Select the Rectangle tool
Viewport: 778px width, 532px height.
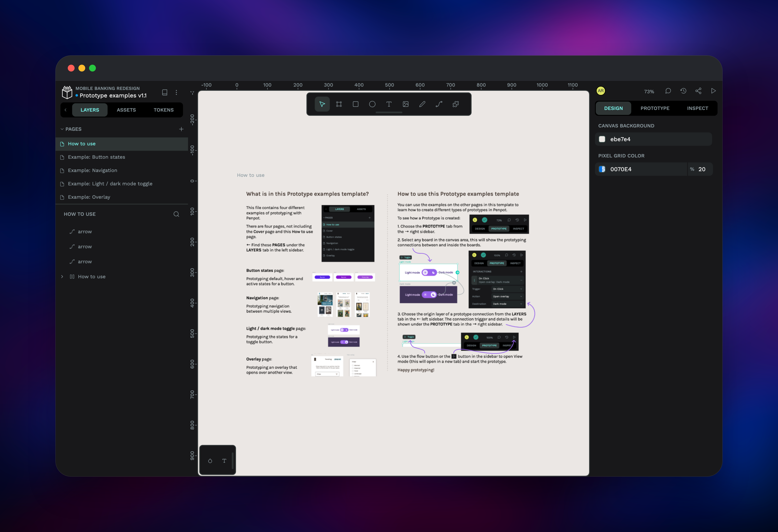tap(356, 104)
